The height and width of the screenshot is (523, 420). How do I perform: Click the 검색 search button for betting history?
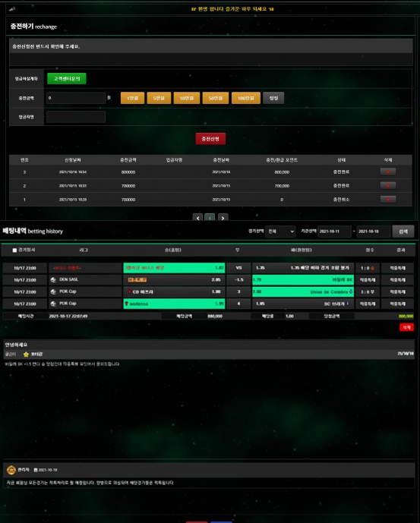pyautogui.click(x=403, y=232)
